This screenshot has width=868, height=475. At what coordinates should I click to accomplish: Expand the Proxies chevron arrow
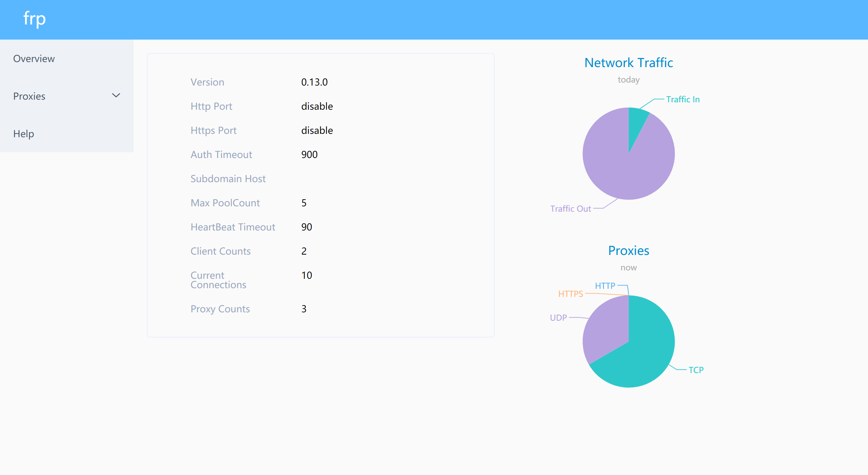coord(116,96)
